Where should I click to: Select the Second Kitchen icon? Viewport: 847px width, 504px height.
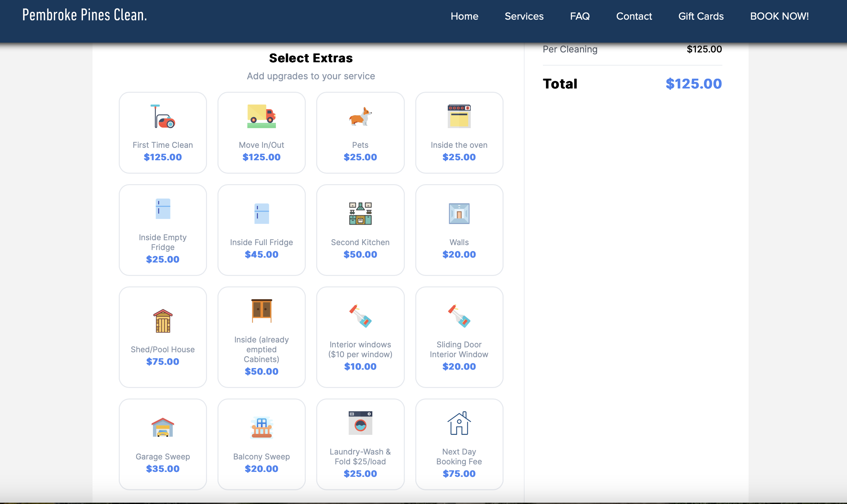(x=360, y=213)
